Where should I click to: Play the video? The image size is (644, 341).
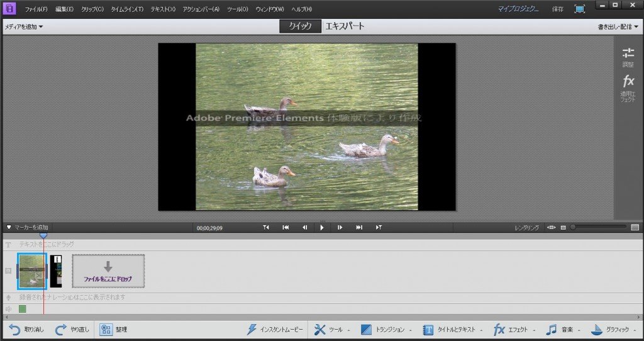pyautogui.click(x=322, y=227)
